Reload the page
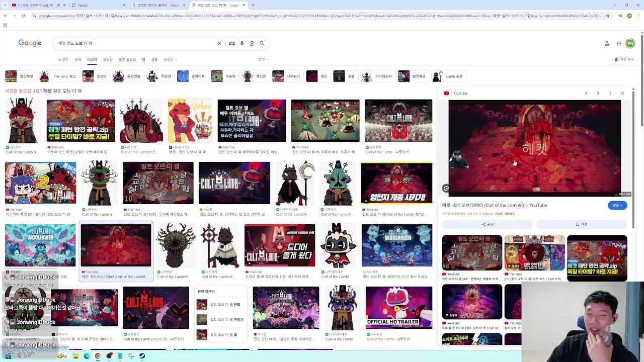The image size is (644, 362). [23, 16]
